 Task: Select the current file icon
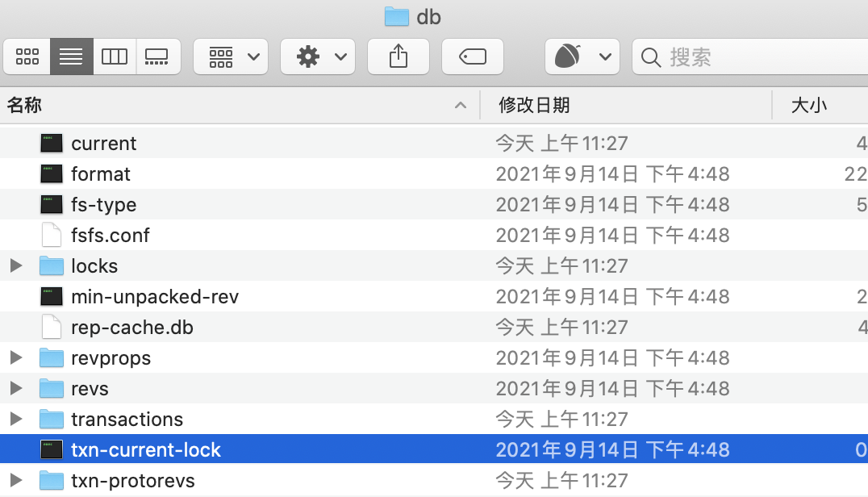point(52,144)
